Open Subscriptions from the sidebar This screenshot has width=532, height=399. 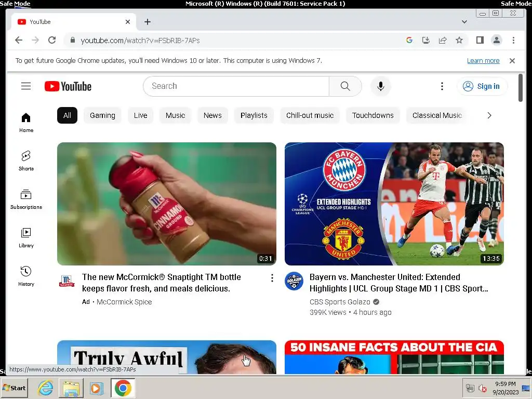(26, 199)
